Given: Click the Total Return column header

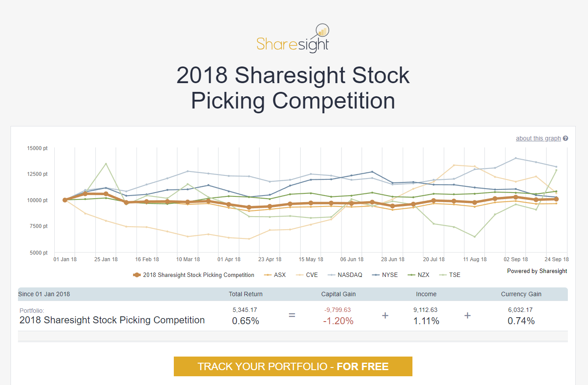Looking at the screenshot, I should (x=246, y=294).
